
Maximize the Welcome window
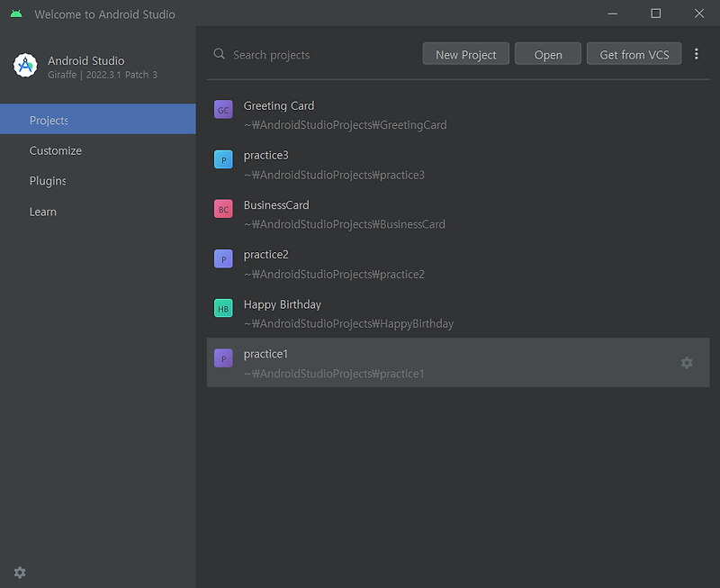(656, 14)
